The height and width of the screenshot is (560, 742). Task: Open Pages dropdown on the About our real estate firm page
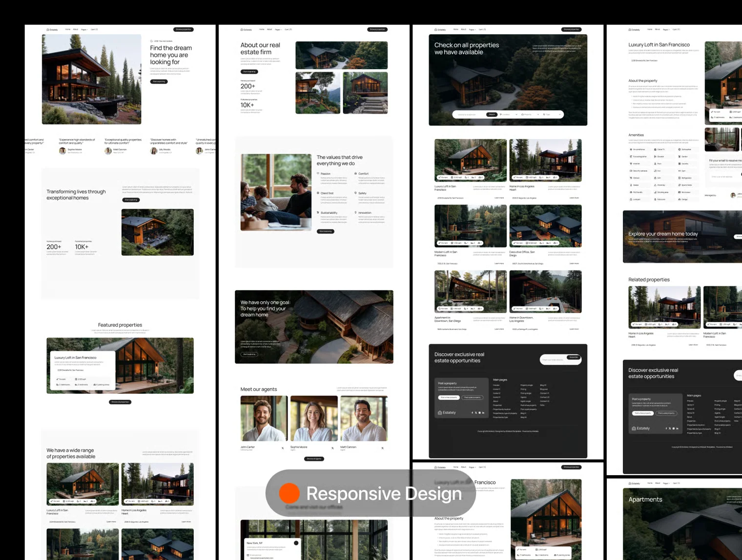click(x=278, y=30)
